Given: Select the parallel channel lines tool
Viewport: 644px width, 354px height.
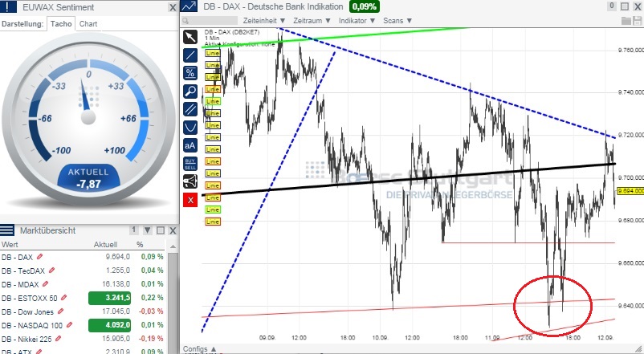Looking at the screenshot, I should pos(190,109).
